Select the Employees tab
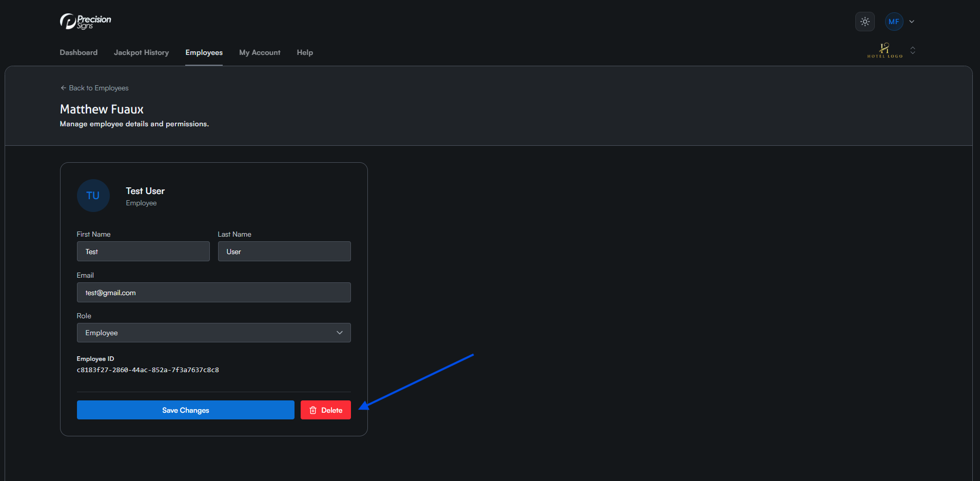Image resolution: width=980 pixels, height=481 pixels. point(204,52)
